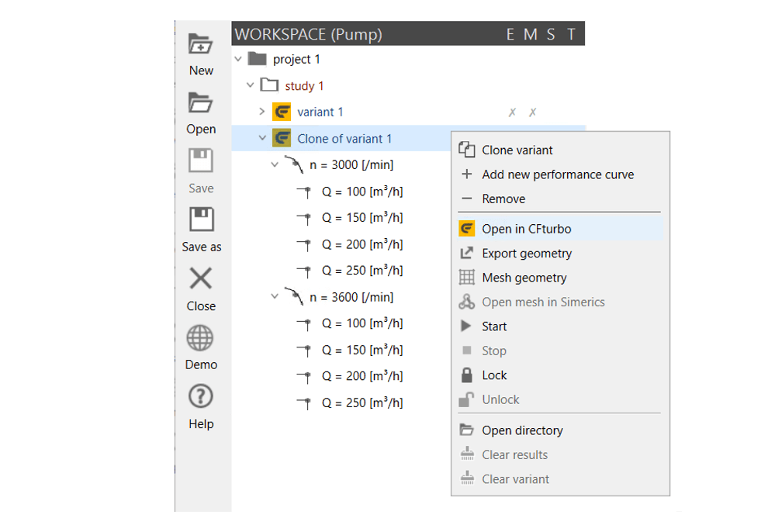Click the Open folder icon in sidebar
Image resolution: width=768 pixels, height=532 pixels.
click(201, 103)
